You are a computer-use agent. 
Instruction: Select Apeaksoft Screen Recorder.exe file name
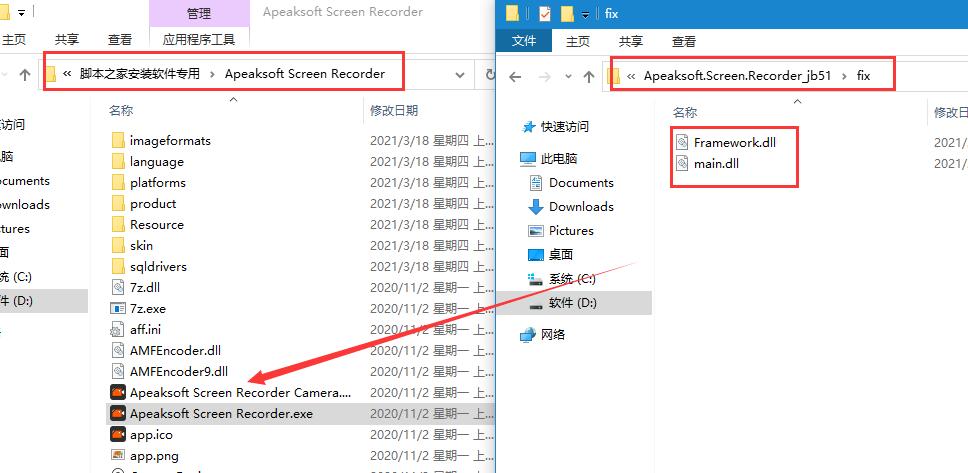[x=221, y=414]
